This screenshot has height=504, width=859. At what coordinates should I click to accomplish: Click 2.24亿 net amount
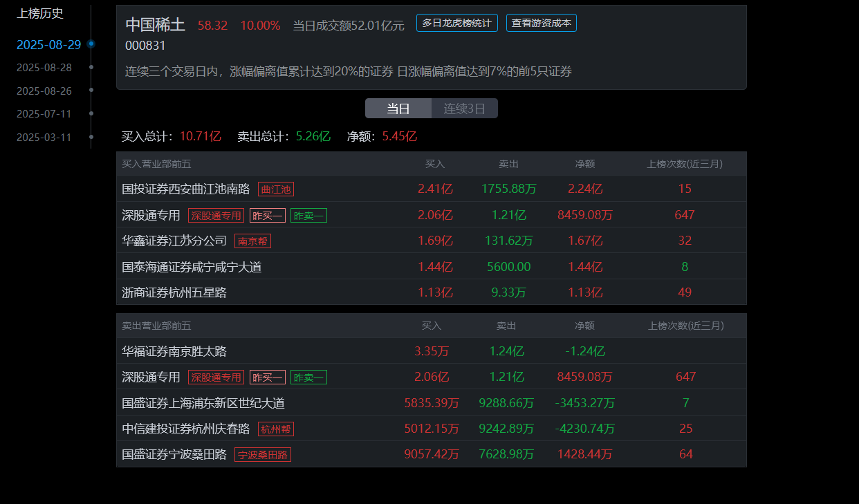pyautogui.click(x=585, y=189)
